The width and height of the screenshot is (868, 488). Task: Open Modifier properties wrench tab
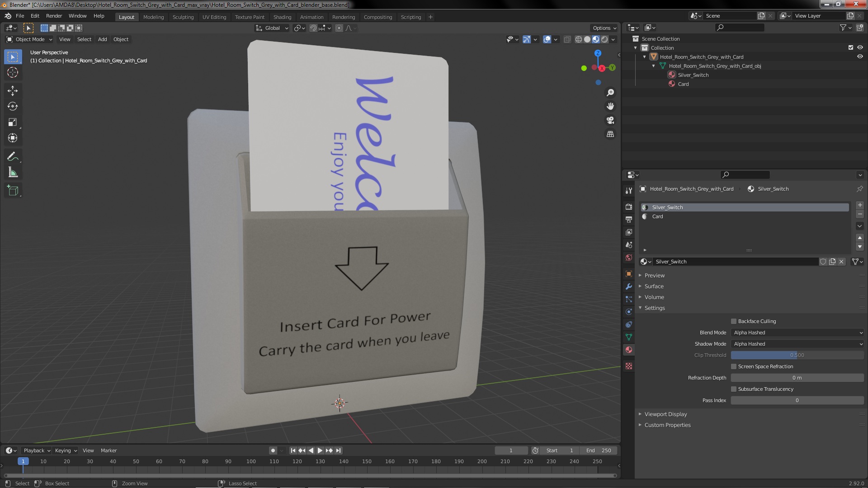(x=629, y=286)
